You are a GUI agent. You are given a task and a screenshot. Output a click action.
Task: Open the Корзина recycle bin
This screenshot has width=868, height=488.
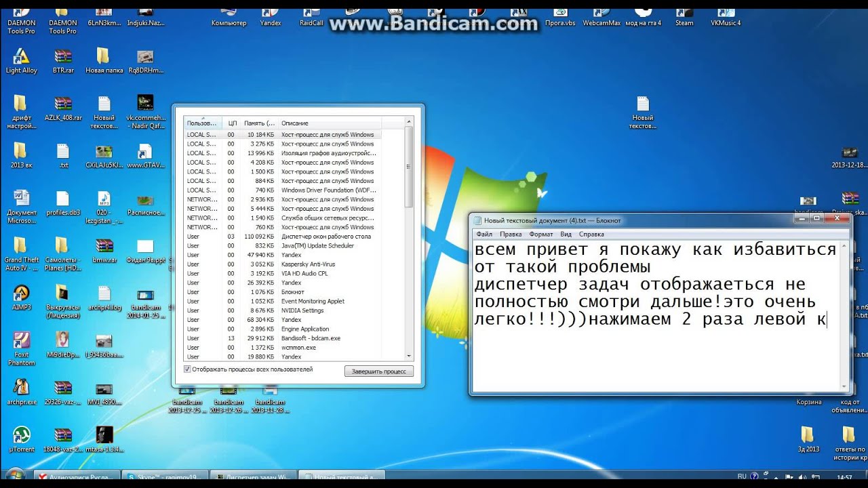pos(809,402)
